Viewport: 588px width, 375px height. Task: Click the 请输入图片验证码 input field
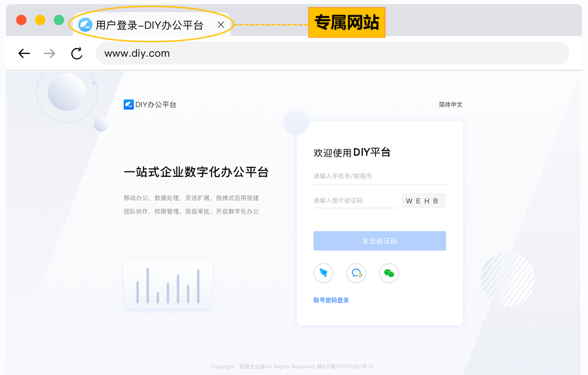point(355,200)
